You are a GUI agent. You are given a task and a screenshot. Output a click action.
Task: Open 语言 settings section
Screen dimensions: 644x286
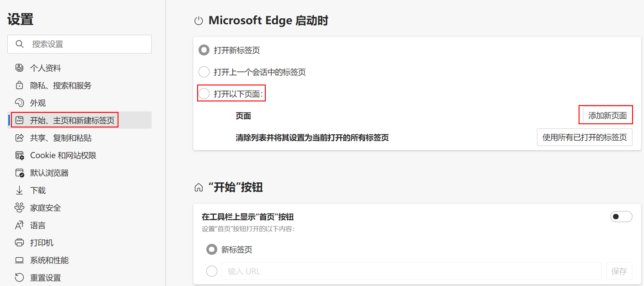[x=38, y=225]
